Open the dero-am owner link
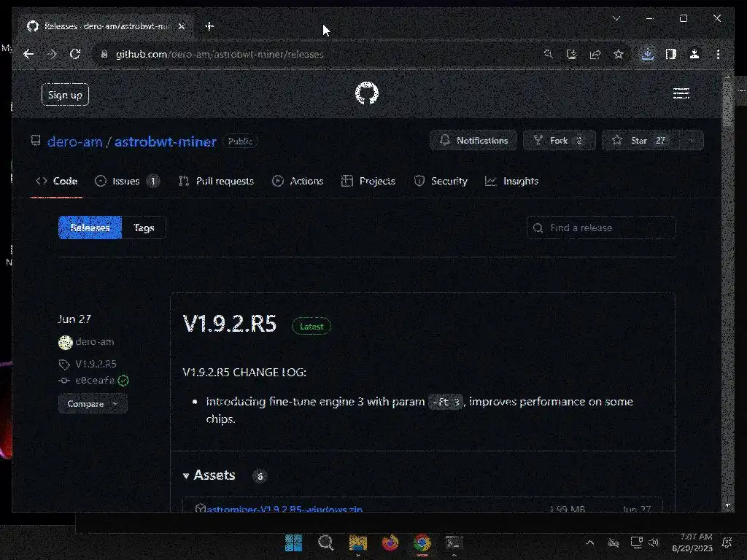The height and width of the screenshot is (560, 747). point(75,141)
